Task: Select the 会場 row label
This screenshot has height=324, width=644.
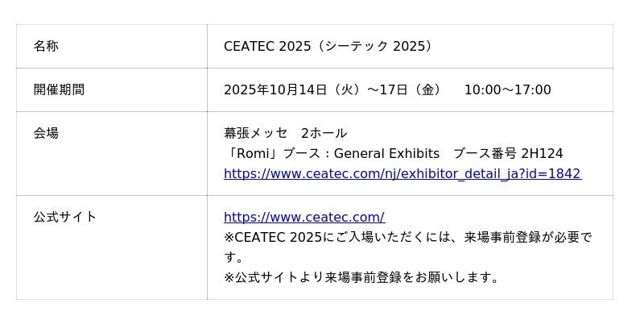Action: coord(46,133)
